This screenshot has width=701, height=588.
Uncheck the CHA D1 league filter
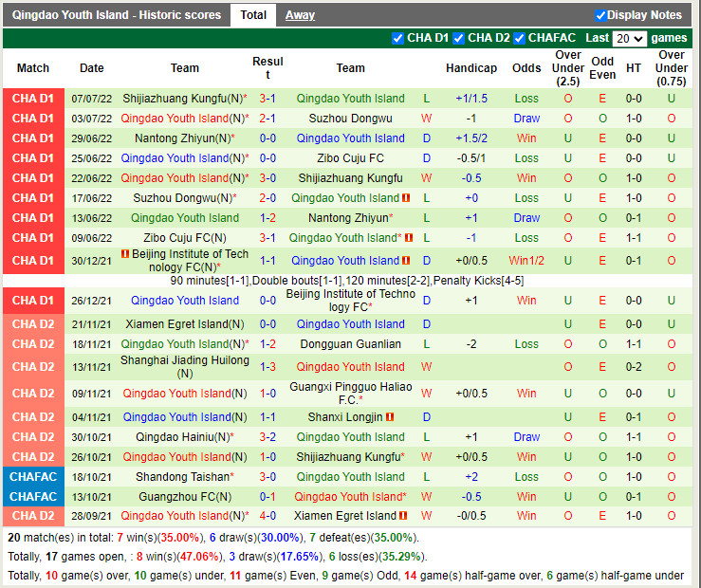[397, 38]
